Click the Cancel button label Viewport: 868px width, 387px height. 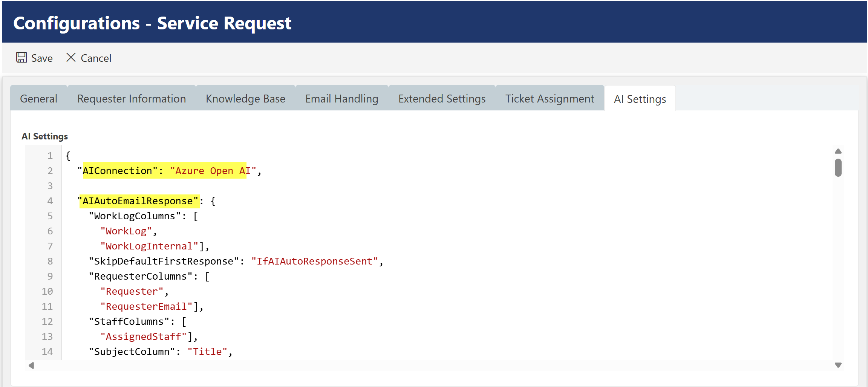(x=96, y=58)
